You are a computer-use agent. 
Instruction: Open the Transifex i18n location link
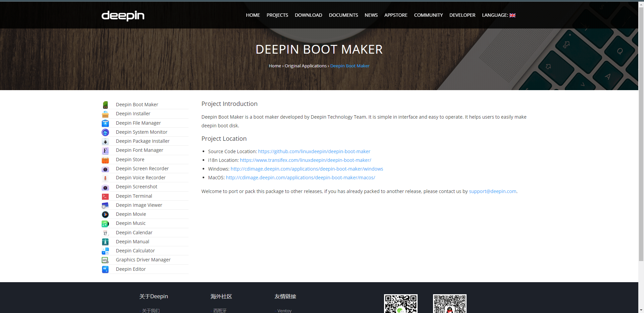[x=306, y=160]
